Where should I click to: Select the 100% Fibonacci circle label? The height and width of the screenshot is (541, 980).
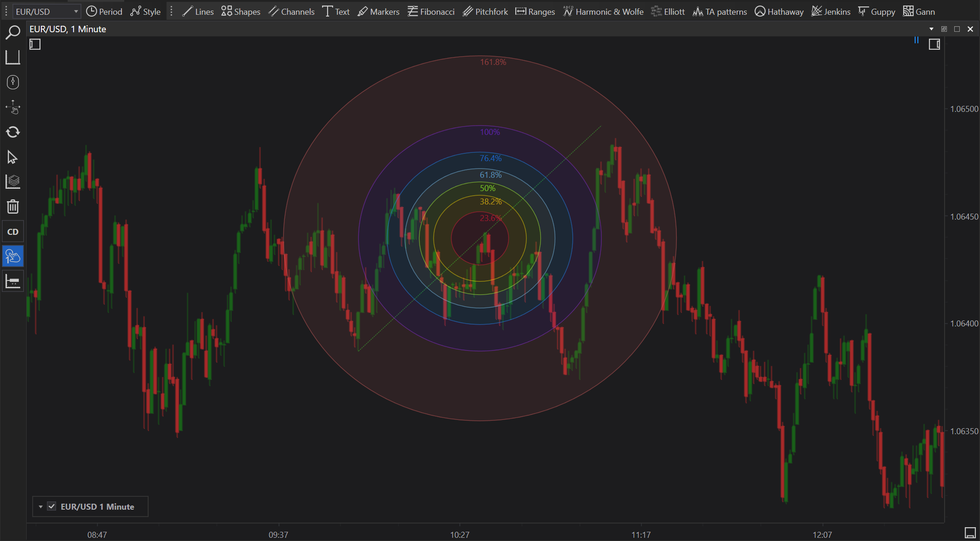[x=490, y=132]
